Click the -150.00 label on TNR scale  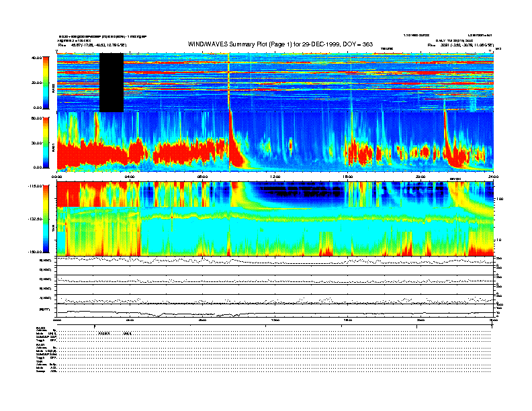(x=35, y=252)
